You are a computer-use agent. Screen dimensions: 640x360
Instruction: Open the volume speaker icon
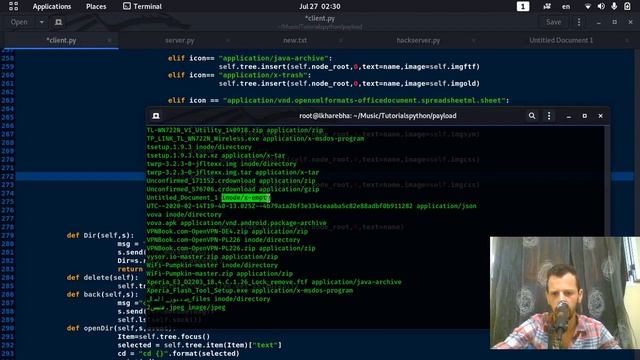601,6
